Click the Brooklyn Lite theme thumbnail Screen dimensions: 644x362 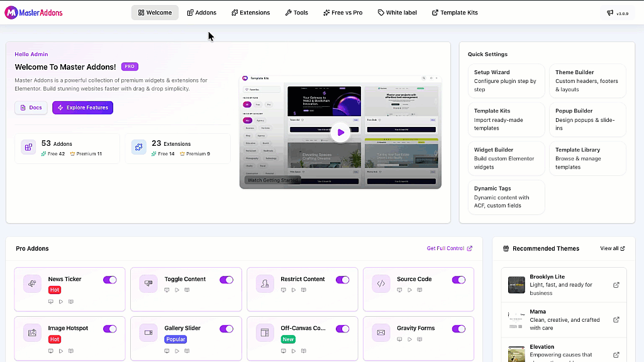tap(516, 285)
